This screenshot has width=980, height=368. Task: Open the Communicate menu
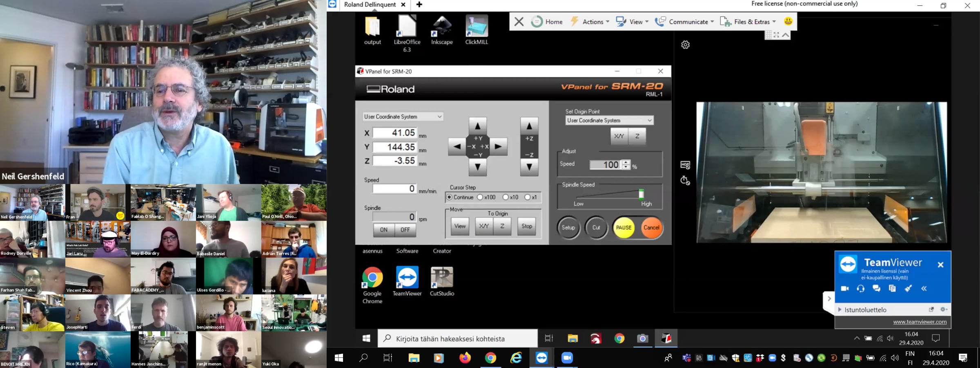tap(684, 22)
